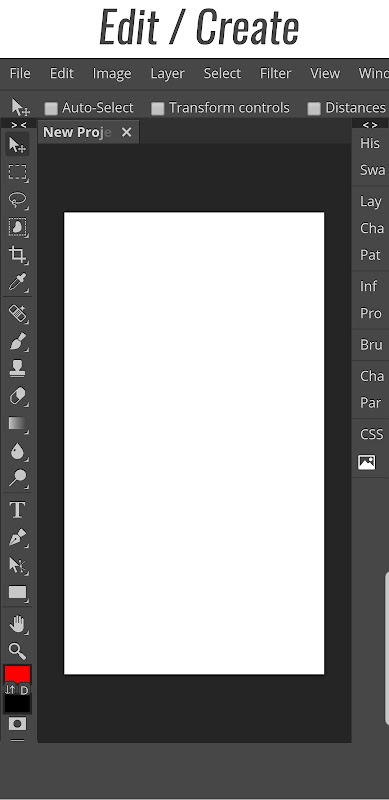Open the Window menu
The width and height of the screenshot is (389, 800).
pyautogui.click(x=373, y=73)
